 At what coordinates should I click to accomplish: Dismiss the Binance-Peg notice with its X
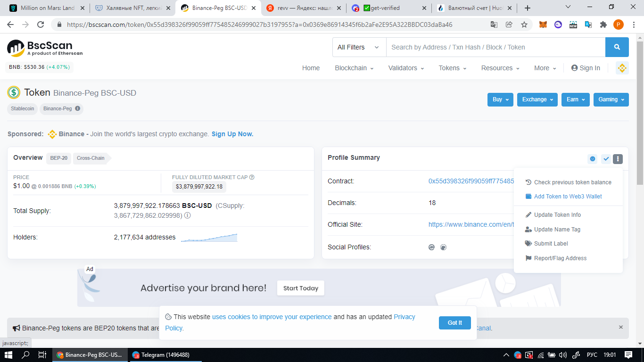(621, 327)
